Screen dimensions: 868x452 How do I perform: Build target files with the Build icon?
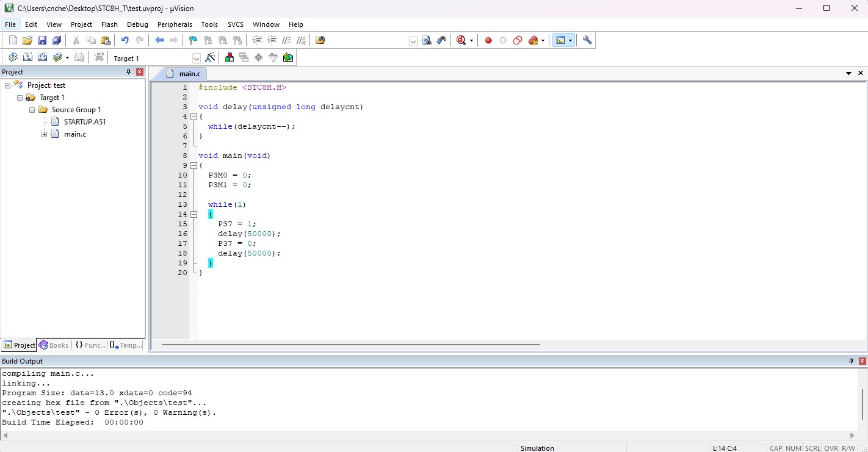[27, 57]
